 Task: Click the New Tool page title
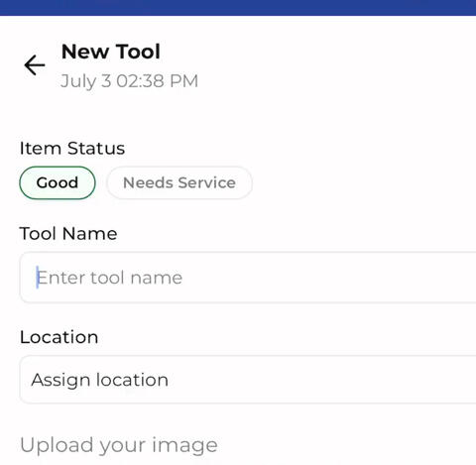tap(111, 52)
